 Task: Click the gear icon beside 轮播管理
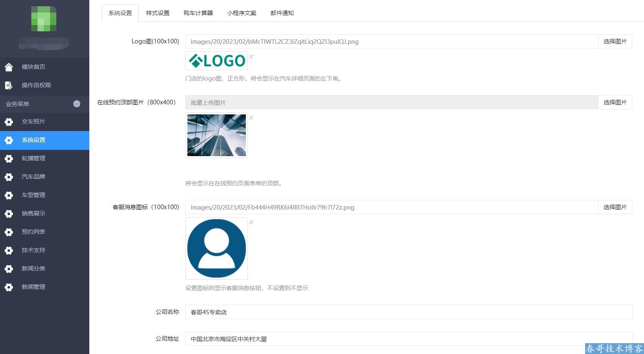coord(9,159)
